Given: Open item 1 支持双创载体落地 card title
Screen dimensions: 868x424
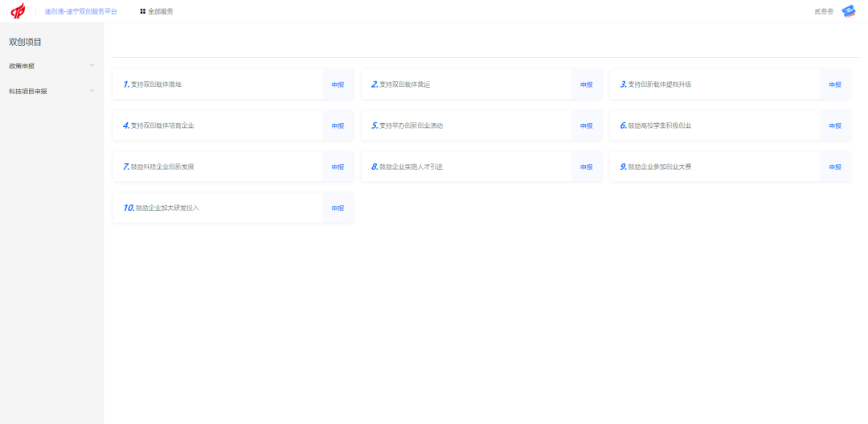Looking at the screenshot, I should [156, 84].
